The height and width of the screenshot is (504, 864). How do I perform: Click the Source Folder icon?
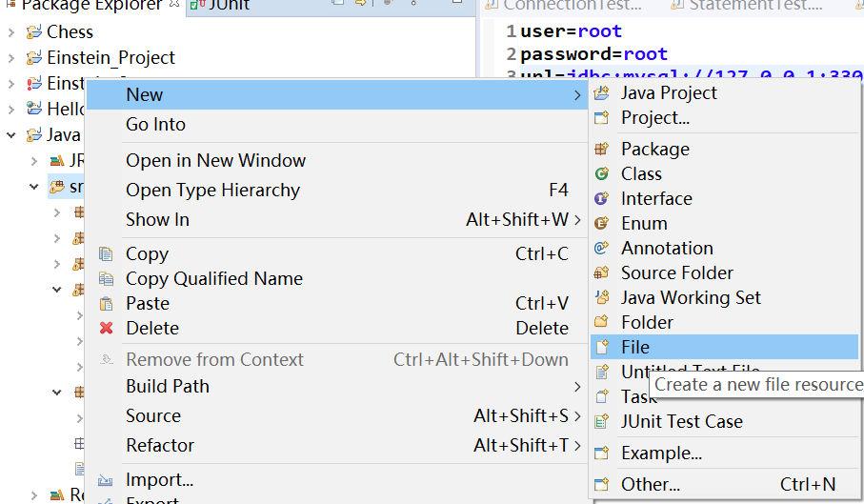click(x=602, y=272)
